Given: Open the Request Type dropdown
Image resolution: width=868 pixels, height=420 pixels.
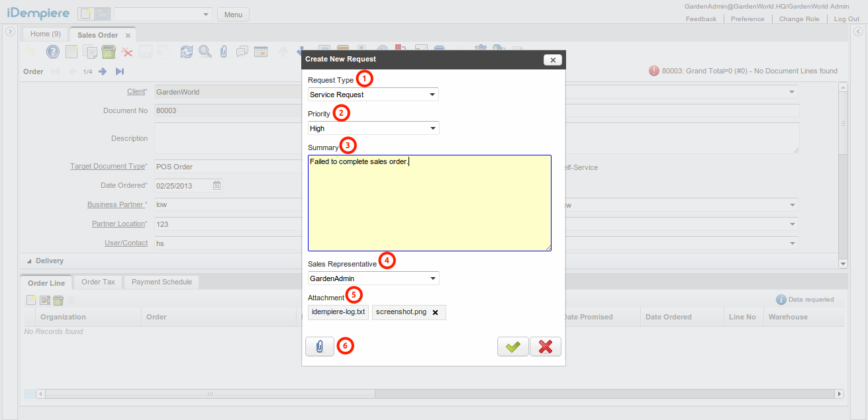Looking at the screenshot, I should tap(373, 94).
